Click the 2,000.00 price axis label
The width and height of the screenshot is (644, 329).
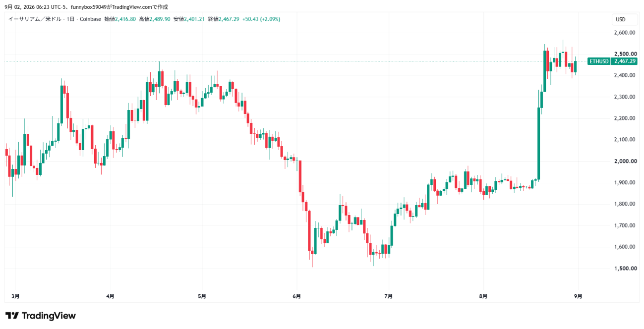coord(625,161)
